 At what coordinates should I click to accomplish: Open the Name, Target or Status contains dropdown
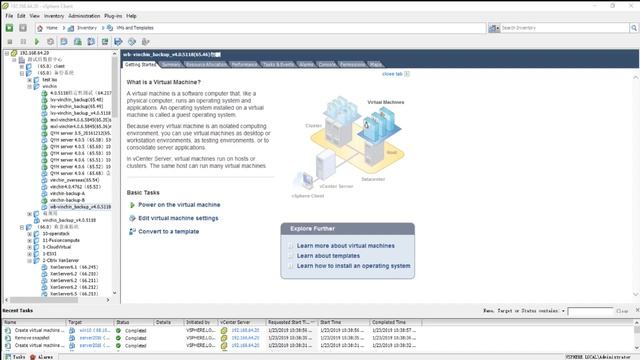coord(563,311)
